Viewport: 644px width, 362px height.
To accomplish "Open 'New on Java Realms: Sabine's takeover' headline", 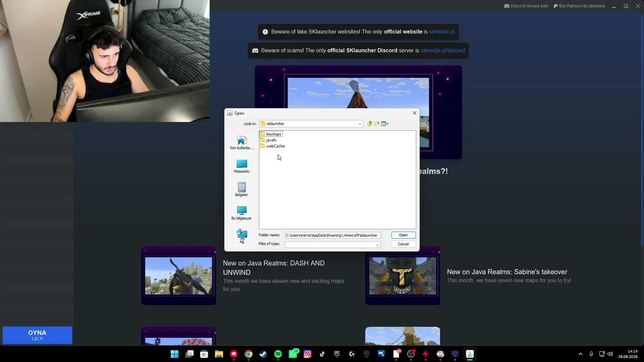I will click(507, 272).
